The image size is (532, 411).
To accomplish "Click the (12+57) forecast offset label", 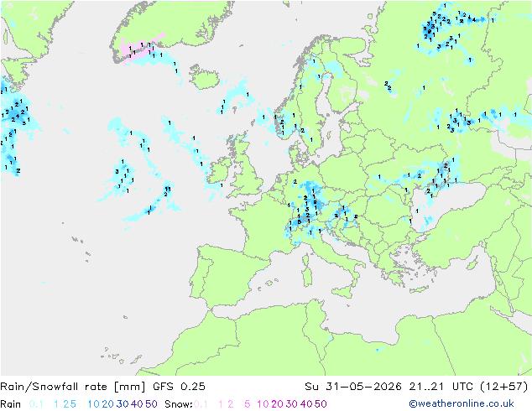I will click(503, 387).
